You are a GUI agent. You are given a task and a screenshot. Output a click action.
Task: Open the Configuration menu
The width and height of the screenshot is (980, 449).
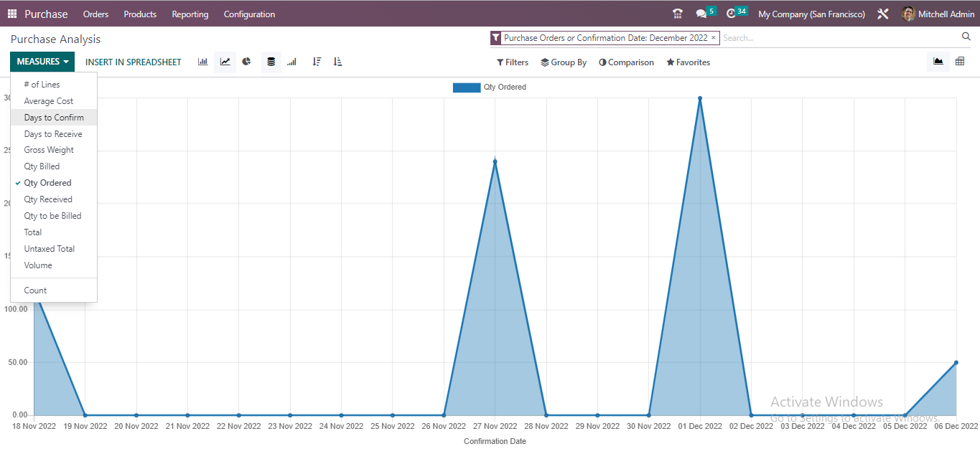(248, 14)
